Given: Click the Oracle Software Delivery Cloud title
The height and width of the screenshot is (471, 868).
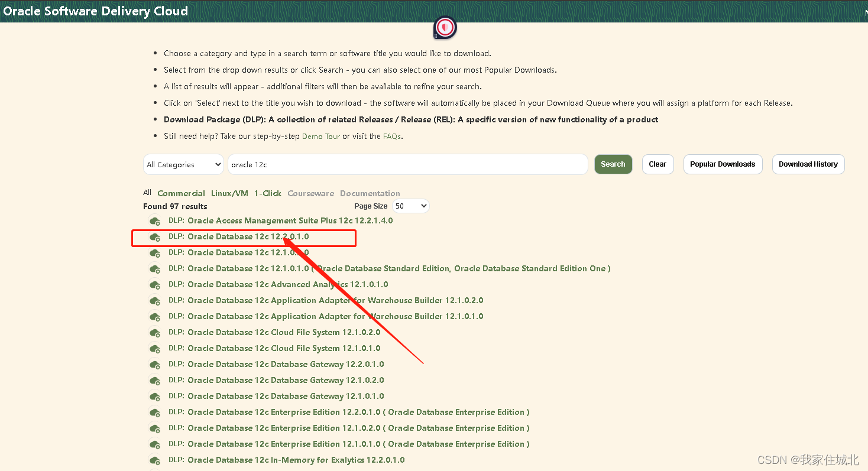Looking at the screenshot, I should 96,11.
